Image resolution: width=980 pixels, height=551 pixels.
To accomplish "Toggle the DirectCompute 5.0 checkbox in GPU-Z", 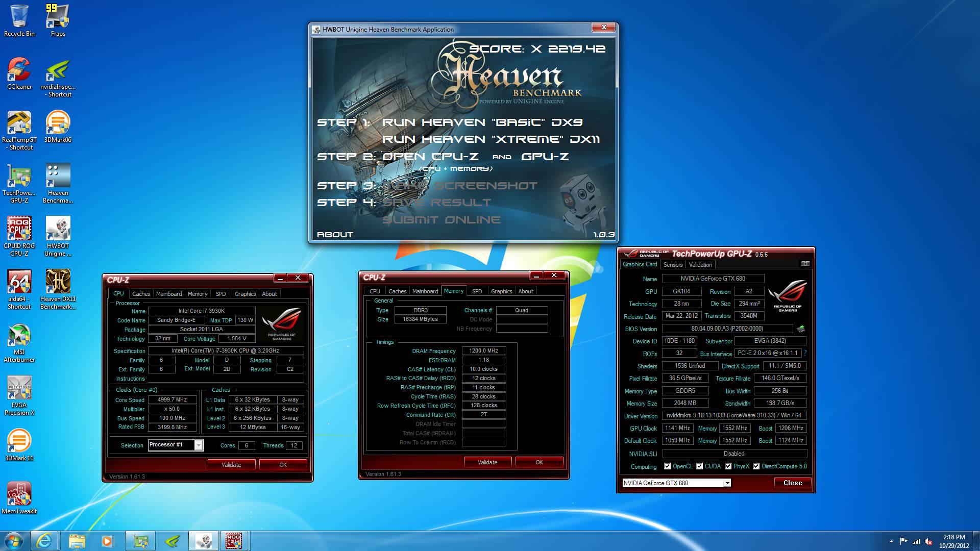I will pyautogui.click(x=756, y=466).
